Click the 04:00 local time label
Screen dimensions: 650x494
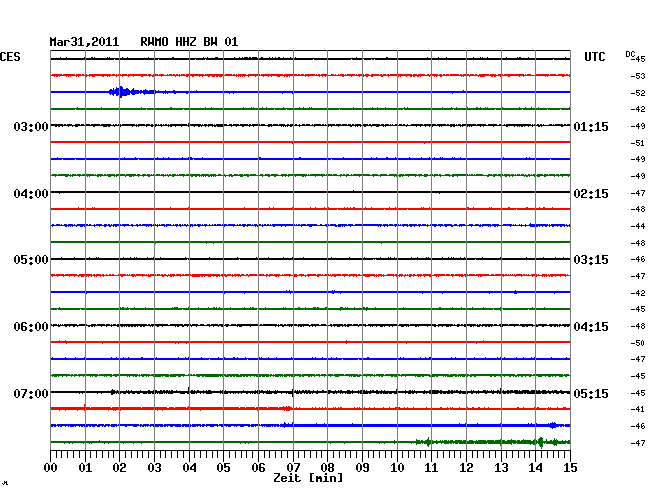(31, 194)
